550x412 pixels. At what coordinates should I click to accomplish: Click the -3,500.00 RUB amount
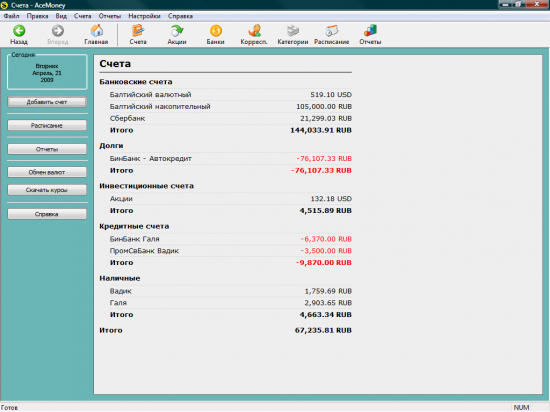tap(326, 251)
